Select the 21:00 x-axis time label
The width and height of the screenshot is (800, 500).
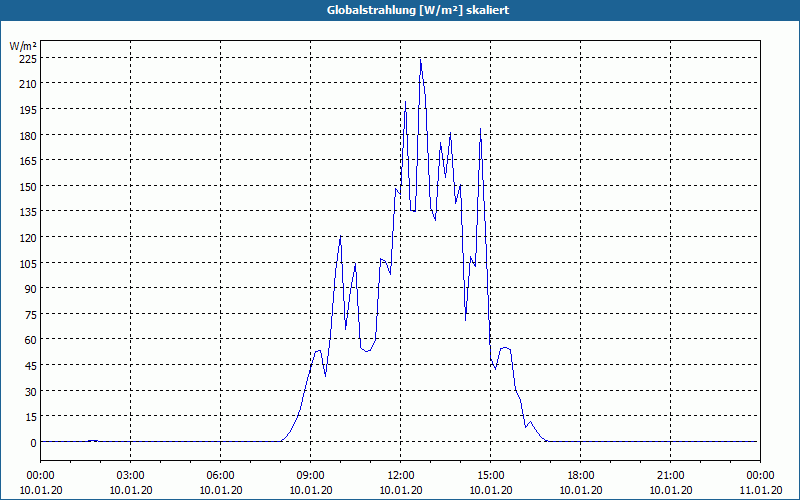coord(670,476)
